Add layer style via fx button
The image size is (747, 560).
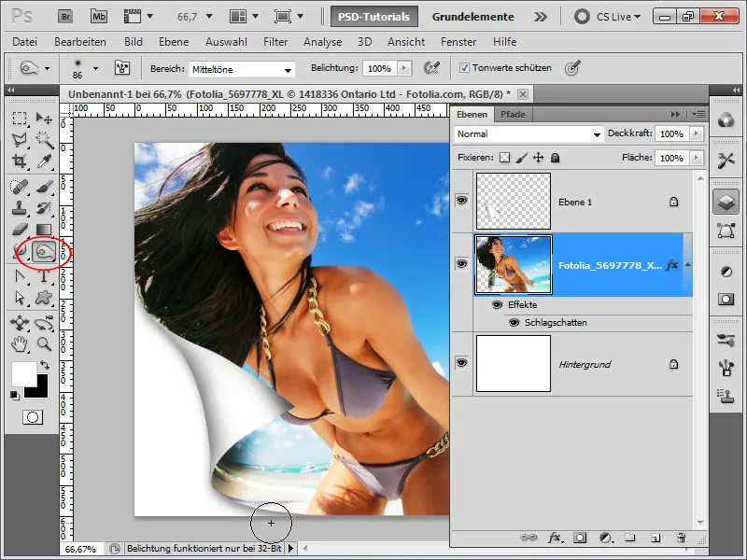[554, 538]
